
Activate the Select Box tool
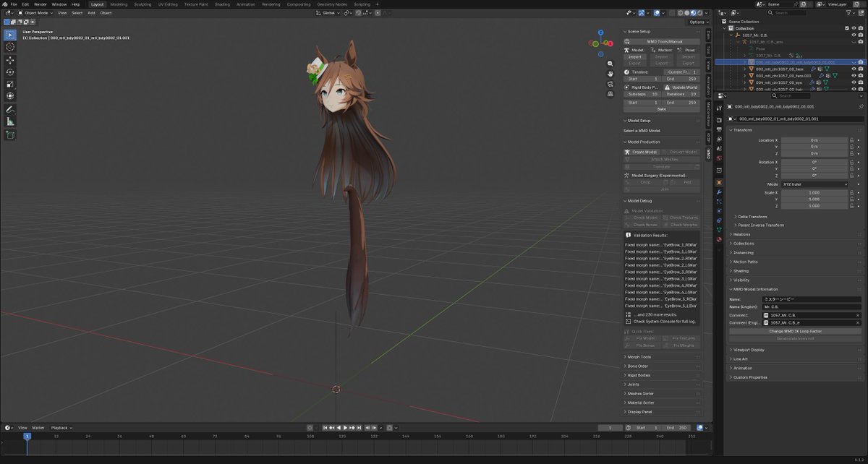click(x=11, y=35)
